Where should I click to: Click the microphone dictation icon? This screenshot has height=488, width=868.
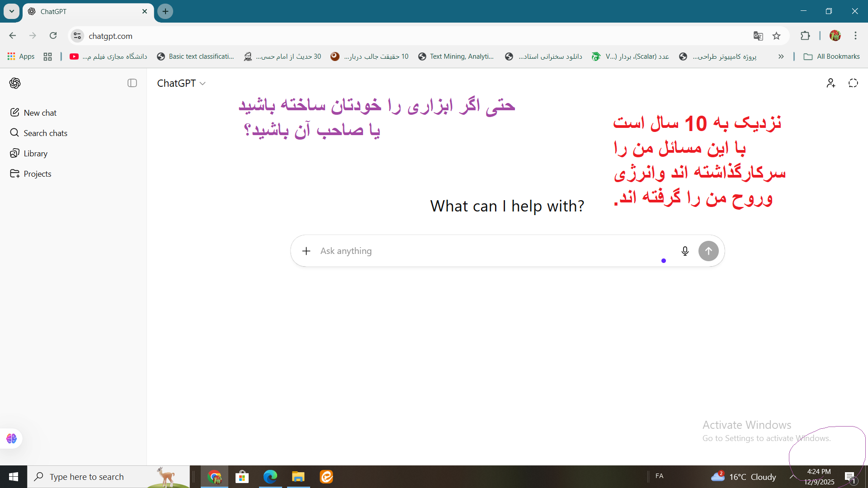pyautogui.click(x=685, y=251)
